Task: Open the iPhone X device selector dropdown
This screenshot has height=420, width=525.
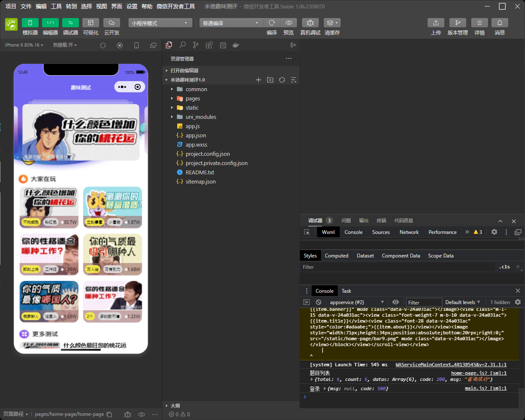Action: [x=24, y=45]
